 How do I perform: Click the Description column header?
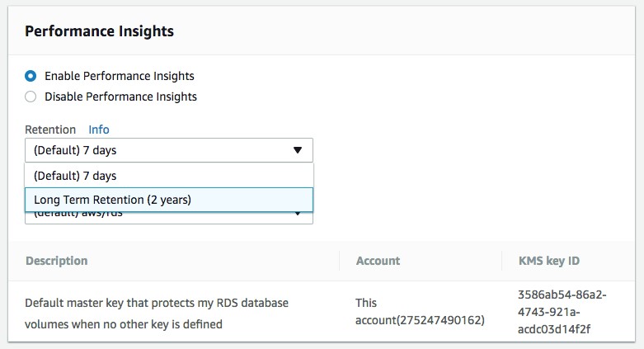click(x=57, y=261)
